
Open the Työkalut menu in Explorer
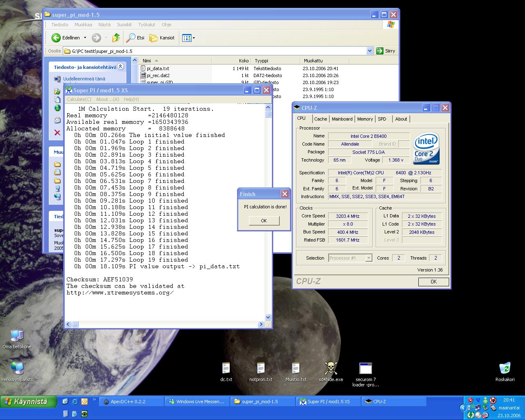coord(147,25)
